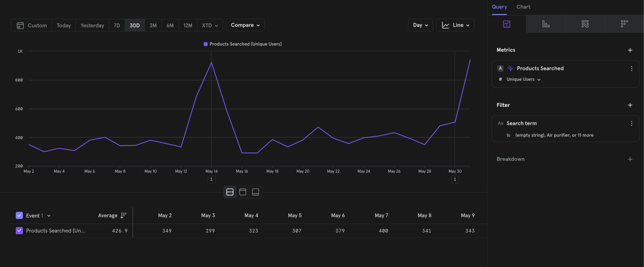The image size is (644, 267).
Task: Add a new metric with plus icon
Action: click(630, 50)
